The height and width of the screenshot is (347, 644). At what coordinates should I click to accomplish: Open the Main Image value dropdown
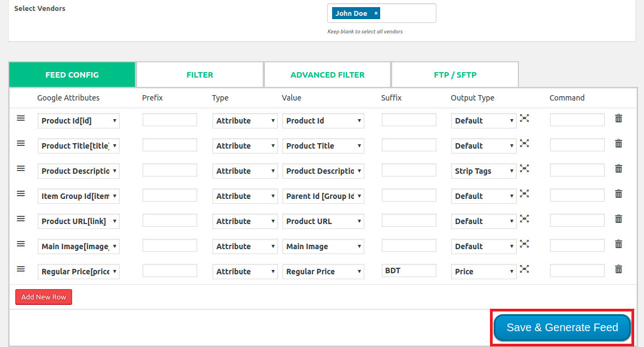(x=323, y=246)
